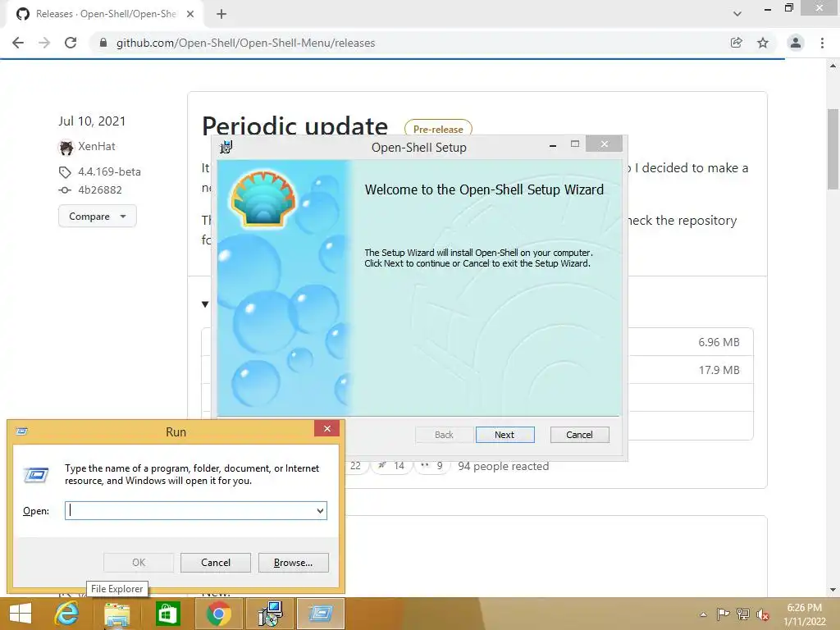Open a new Chrome tab
The width and height of the screenshot is (840, 630).
click(x=221, y=14)
